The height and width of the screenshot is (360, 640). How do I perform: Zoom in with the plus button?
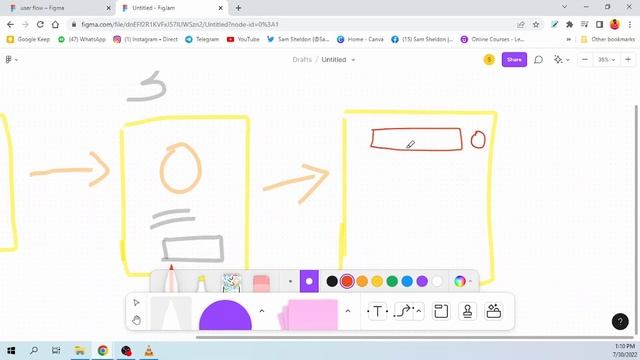[x=628, y=60]
